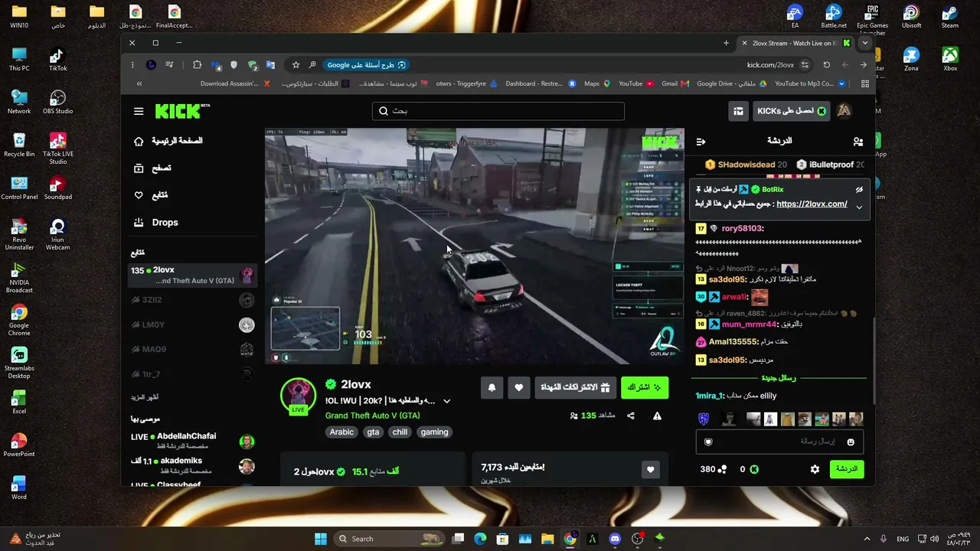Open the dashboard layout icon beside KICKs
This screenshot has width=980, height=551.
[738, 111]
